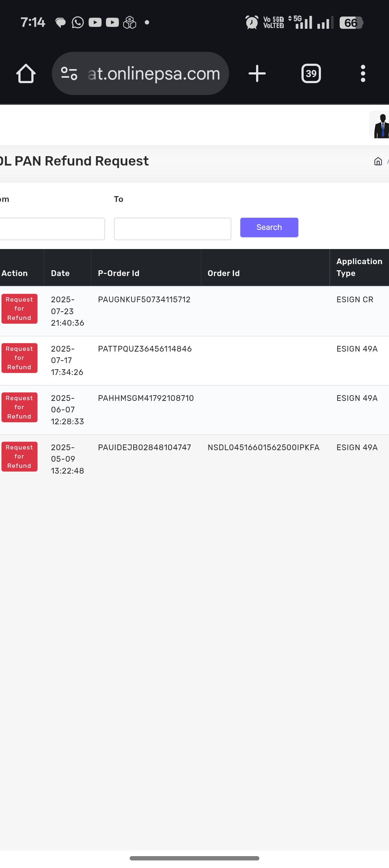
Task: Tap the WhatsApp notification icon
Action: (x=78, y=22)
